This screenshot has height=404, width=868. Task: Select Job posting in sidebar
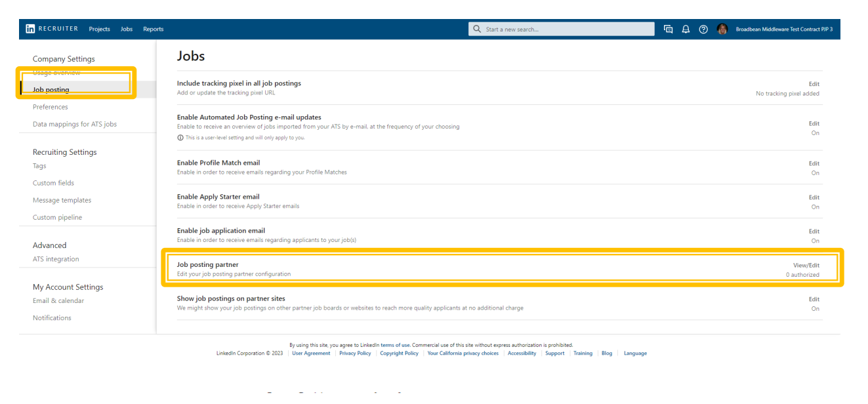pos(51,90)
